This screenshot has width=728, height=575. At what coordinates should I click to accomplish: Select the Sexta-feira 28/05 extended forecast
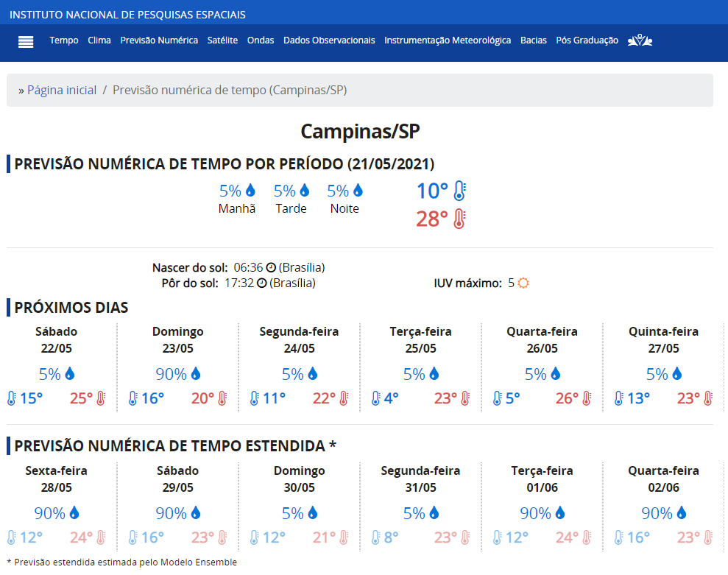tap(56, 507)
